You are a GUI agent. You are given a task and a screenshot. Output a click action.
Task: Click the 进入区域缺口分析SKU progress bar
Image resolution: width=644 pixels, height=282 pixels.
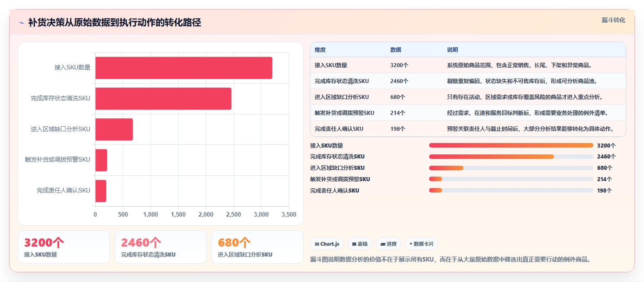511,168
